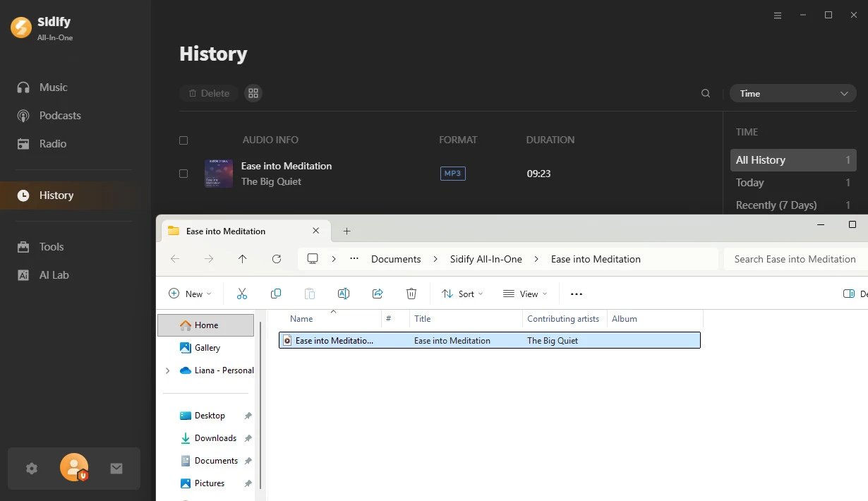Click the Search Ease into Meditation field
868x501 pixels.
coord(796,259)
